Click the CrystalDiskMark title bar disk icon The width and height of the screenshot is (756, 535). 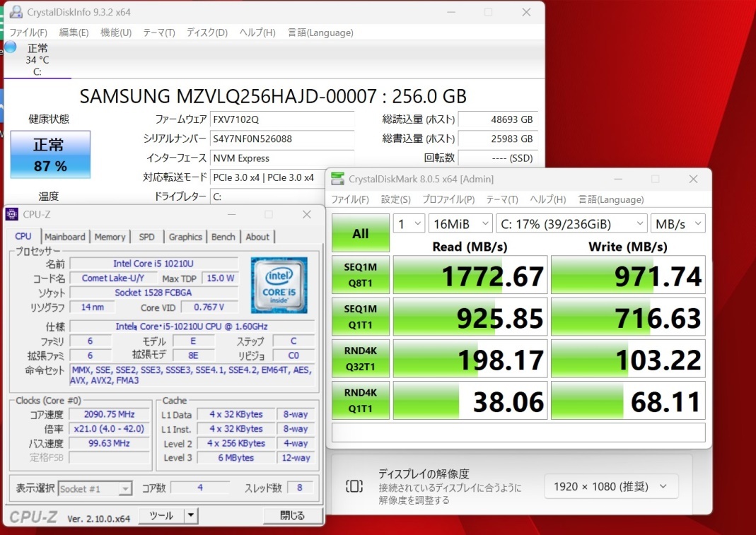(x=337, y=179)
